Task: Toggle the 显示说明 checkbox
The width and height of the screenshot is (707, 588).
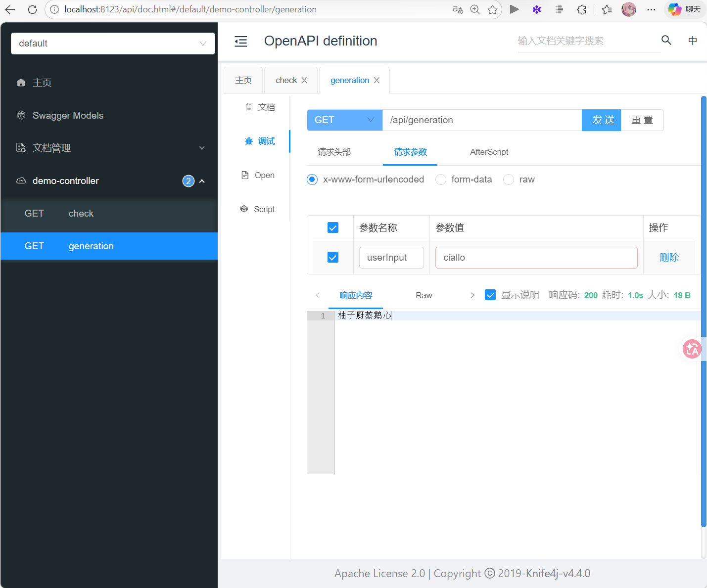Action: pos(490,295)
